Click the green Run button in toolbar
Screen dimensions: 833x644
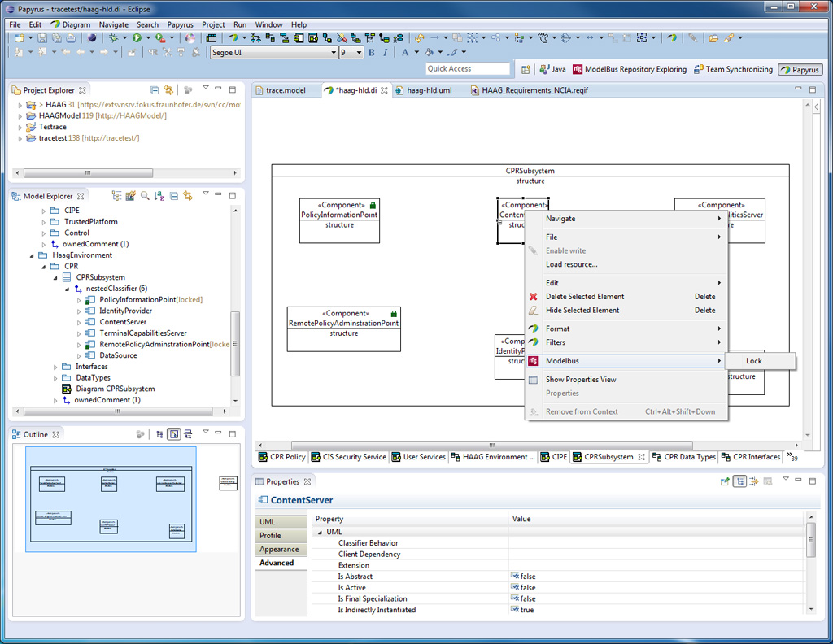click(x=137, y=37)
